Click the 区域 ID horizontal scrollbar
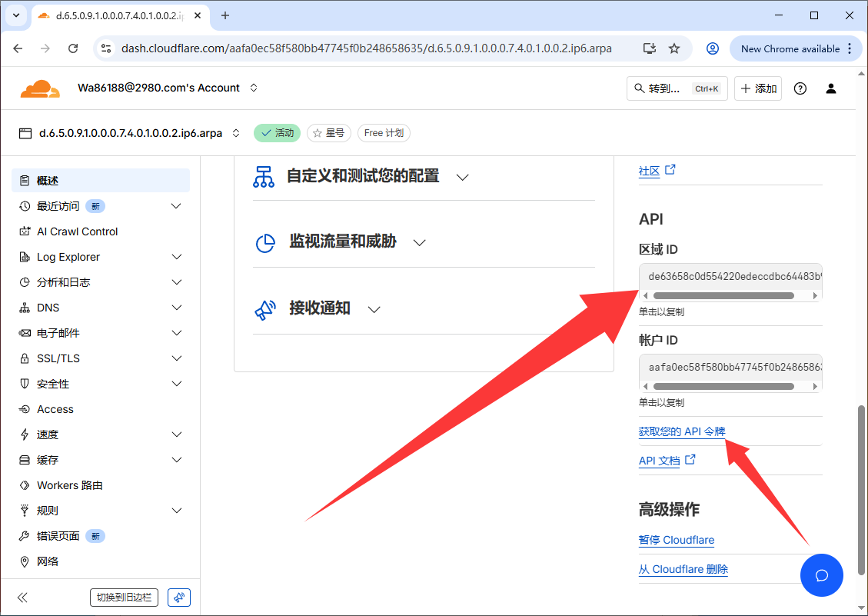The width and height of the screenshot is (868, 616). click(723, 295)
